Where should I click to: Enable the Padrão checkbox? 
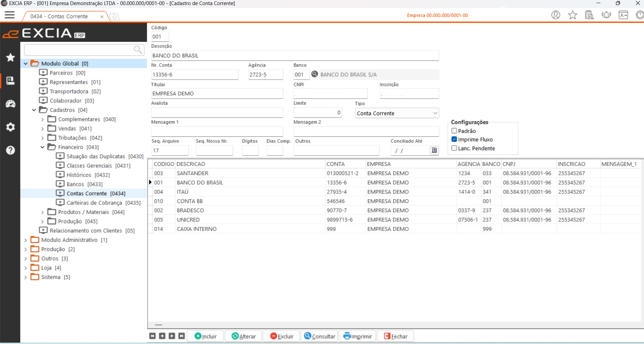tap(454, 131)
